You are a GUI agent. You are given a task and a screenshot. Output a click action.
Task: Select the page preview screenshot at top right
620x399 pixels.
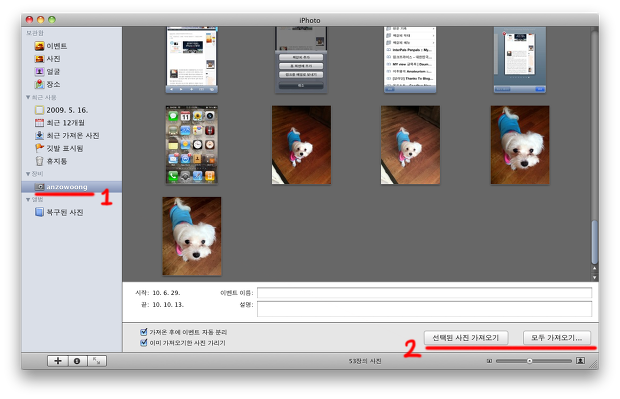tap(520, 60)
